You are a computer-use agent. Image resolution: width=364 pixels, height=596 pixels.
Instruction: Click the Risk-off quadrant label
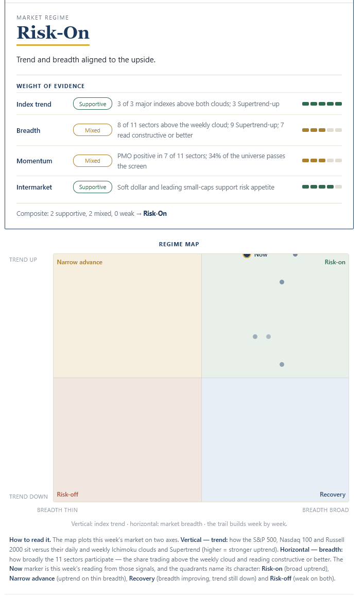(67, 494)
